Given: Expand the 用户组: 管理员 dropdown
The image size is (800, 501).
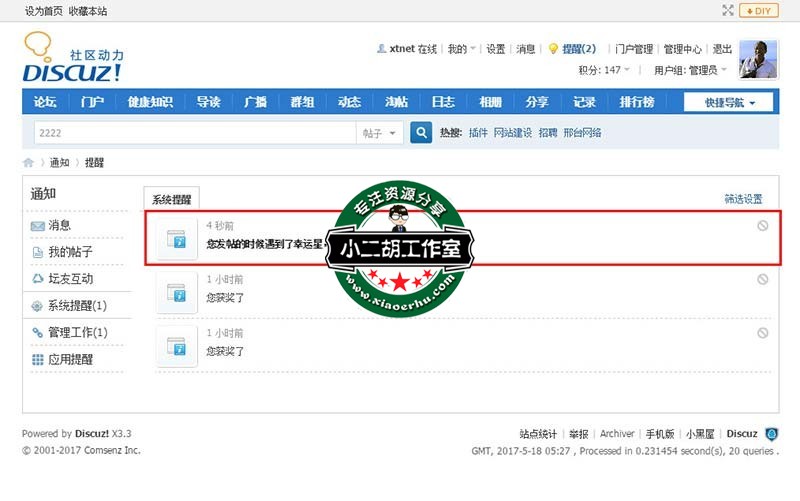Looking at the screenshot, I should (690, 70).
